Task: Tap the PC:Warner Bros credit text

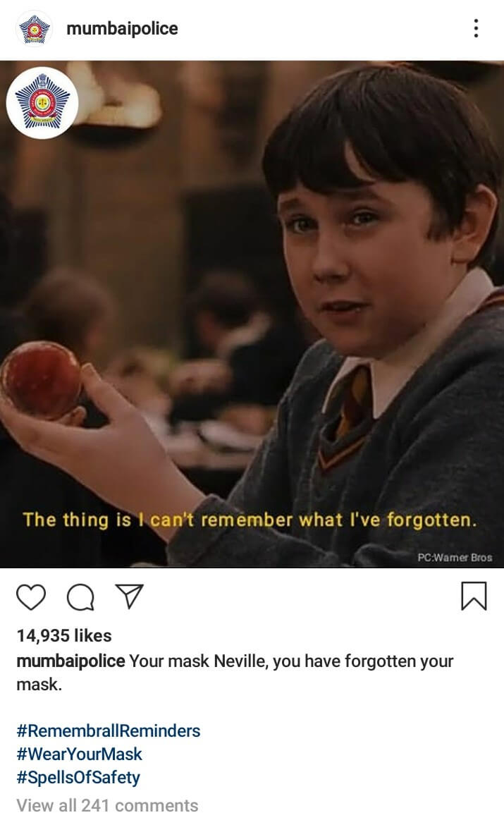Action: point(455,558)
